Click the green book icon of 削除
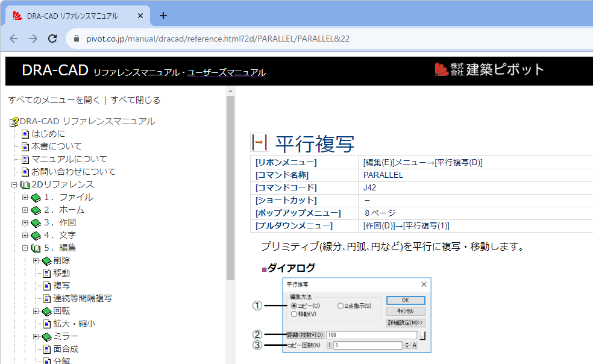Screen dimensions: 593x364 (47, 261)
